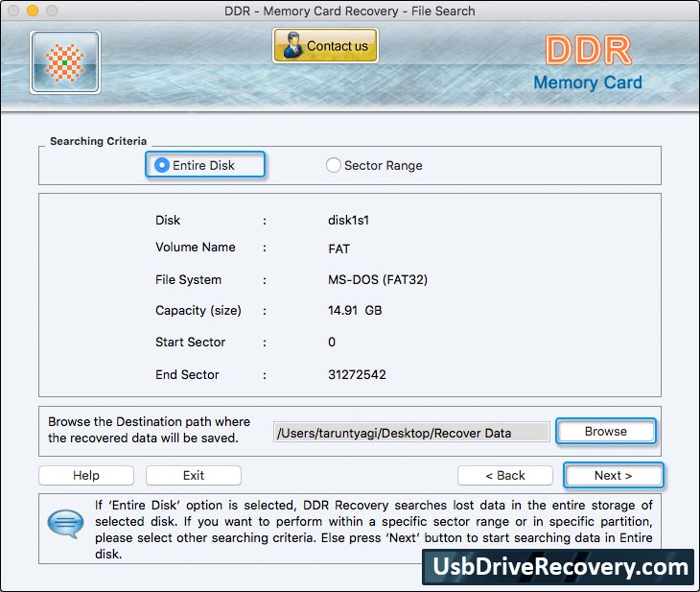This screenshot has width=700, height=592.
Task: Click the MS-DOS (FAT32) file system value
Action: coord(378,280)
